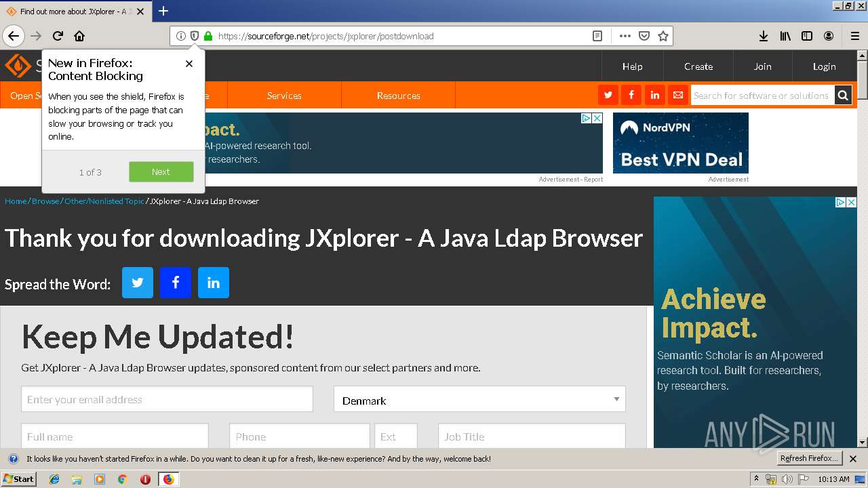Click the system tray volume icon
Image resolution: width=868 pixels, height=488 pixels.
(x=787, y=479)
